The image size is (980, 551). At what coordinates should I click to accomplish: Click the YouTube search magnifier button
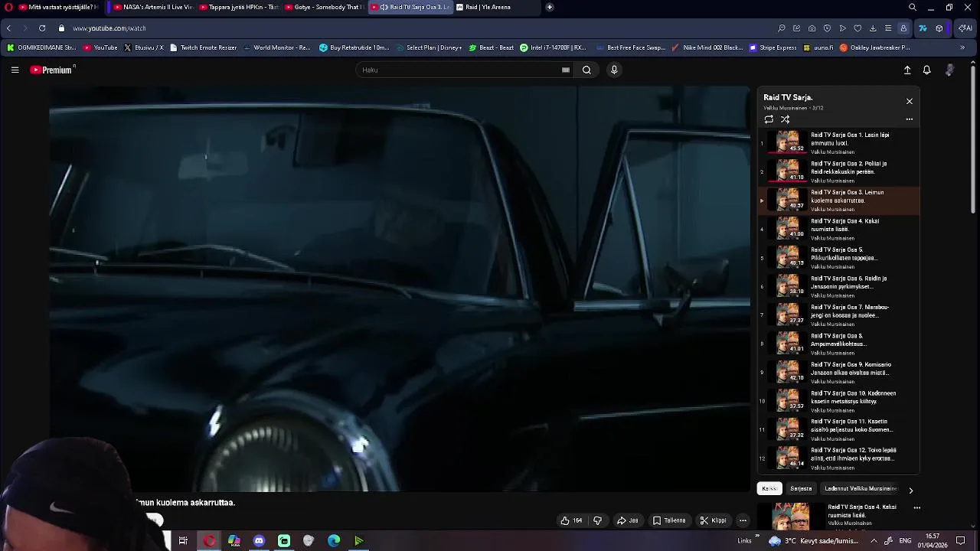586,70
